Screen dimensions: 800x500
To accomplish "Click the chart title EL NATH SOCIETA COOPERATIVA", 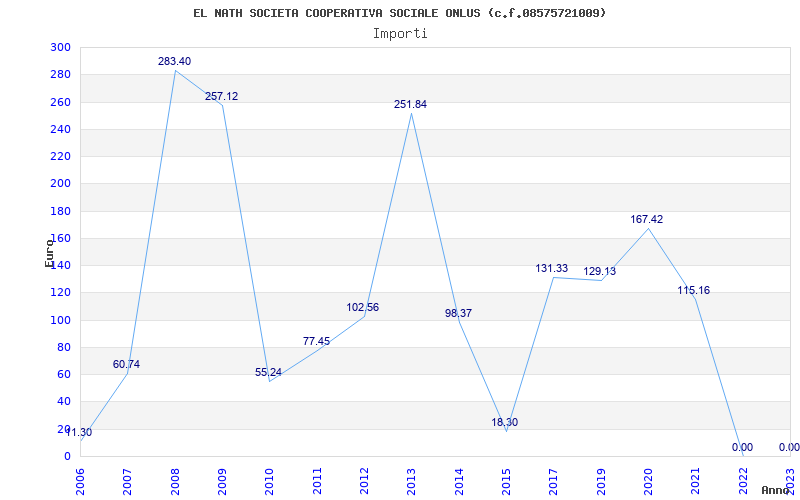I will 400,13.
